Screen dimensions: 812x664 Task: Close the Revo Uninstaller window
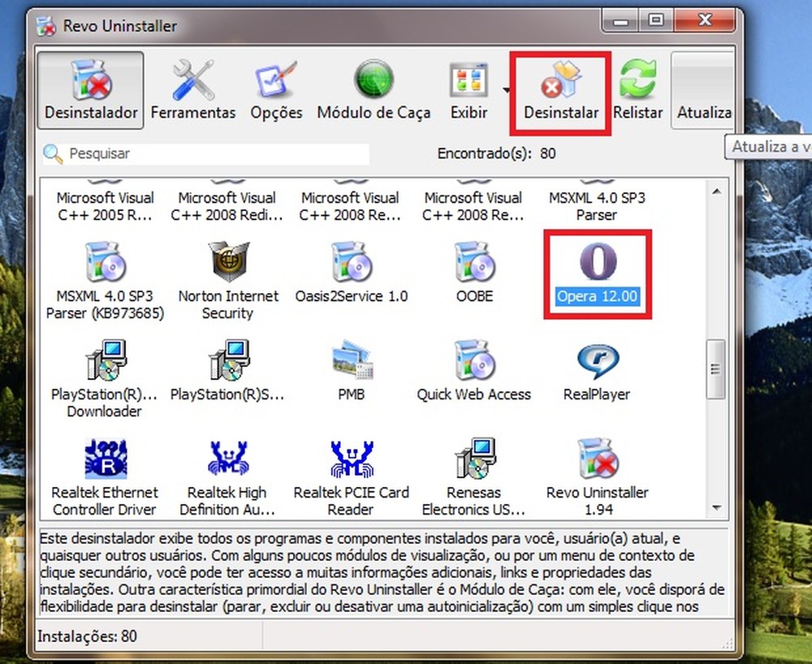pos(704,21)
